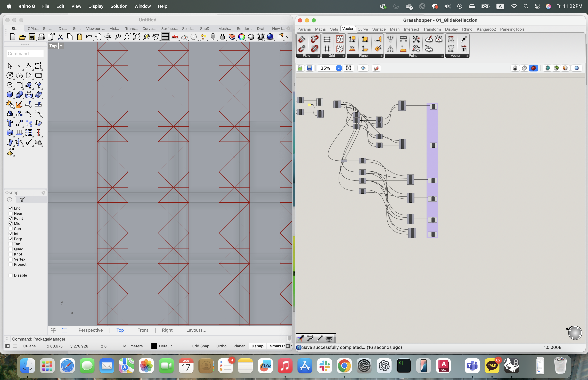
Task: Click Grasshopper save file icon
Action: [310, 68]
